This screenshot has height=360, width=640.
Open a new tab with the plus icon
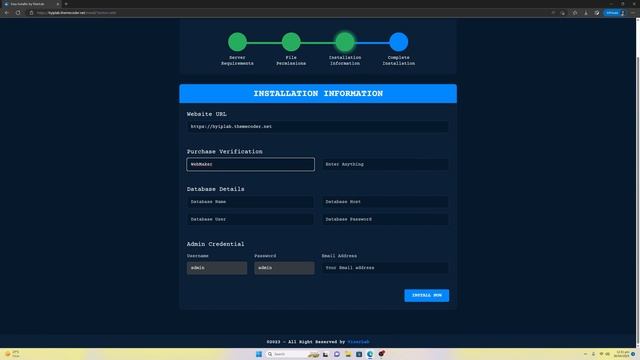(x=66, y=4)
